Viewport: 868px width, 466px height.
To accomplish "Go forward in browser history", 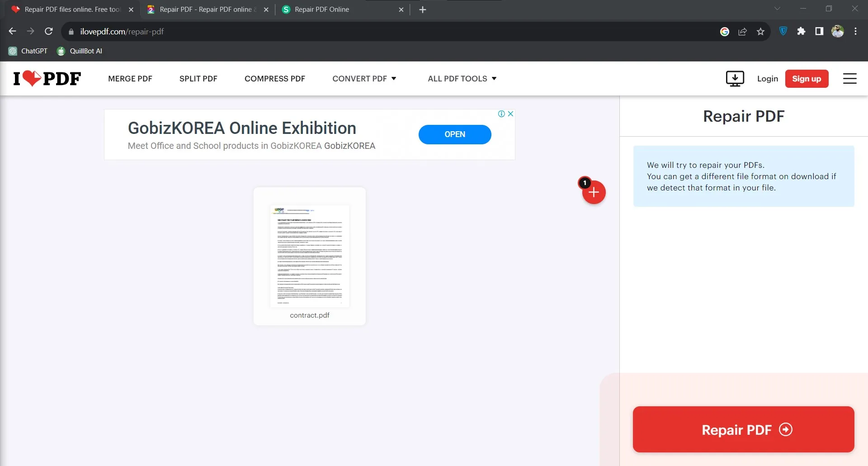I will (x=30, y=31).
